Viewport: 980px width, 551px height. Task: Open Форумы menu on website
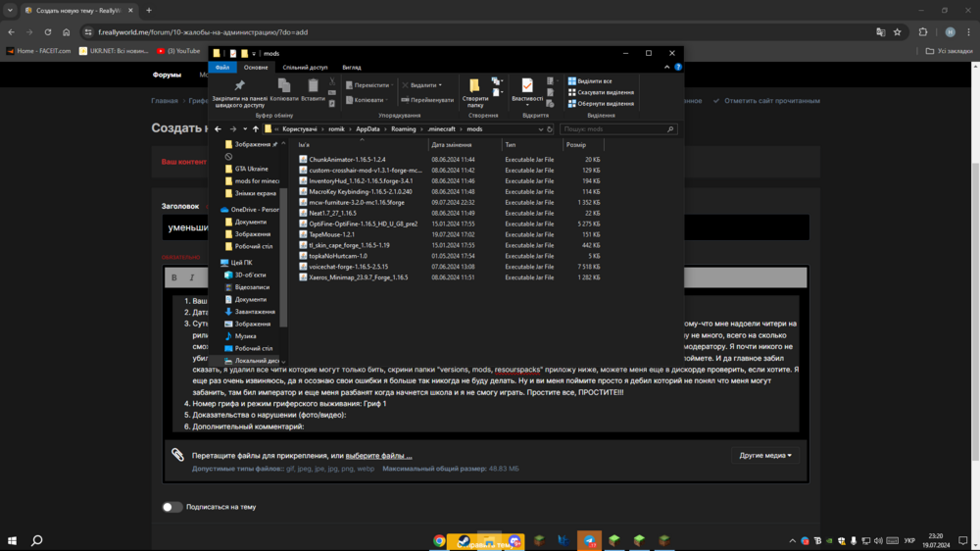click(x=167, y=75)
